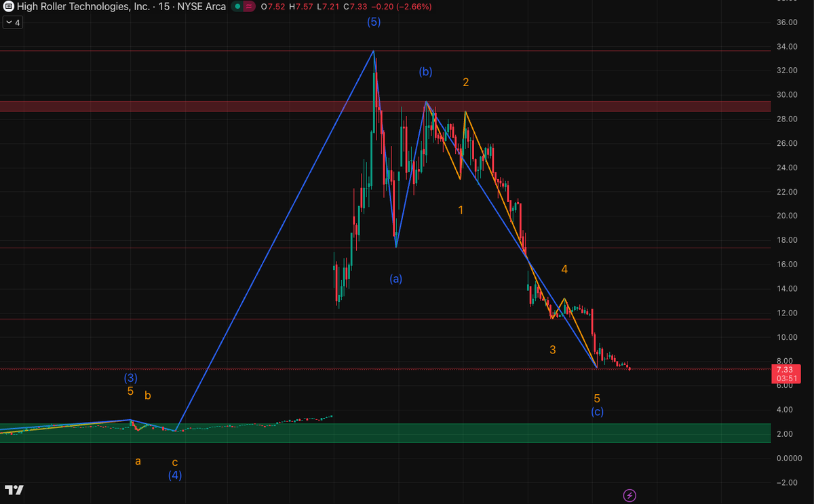Viewport: 814px width, 504px height.
Task: Select the orange 1 wave label
Action: (461, 210)
